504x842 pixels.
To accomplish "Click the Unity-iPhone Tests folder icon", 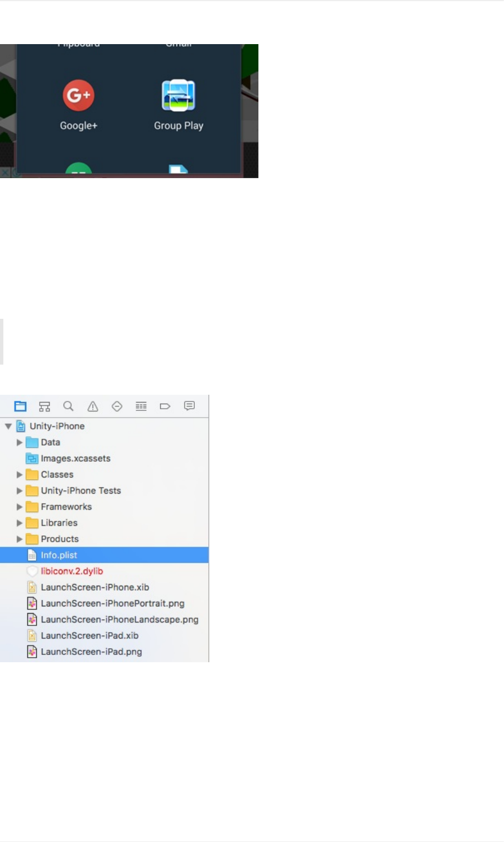I will 32,491.
